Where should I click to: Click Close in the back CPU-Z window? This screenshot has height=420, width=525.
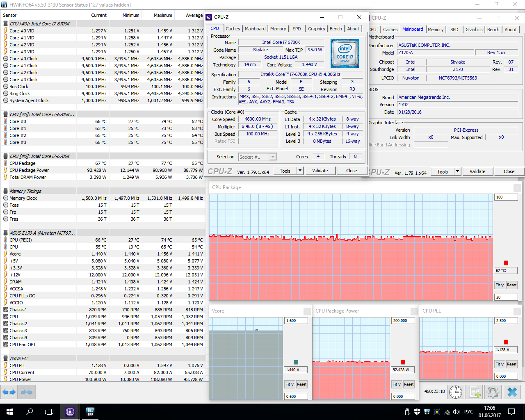[509, 171]
